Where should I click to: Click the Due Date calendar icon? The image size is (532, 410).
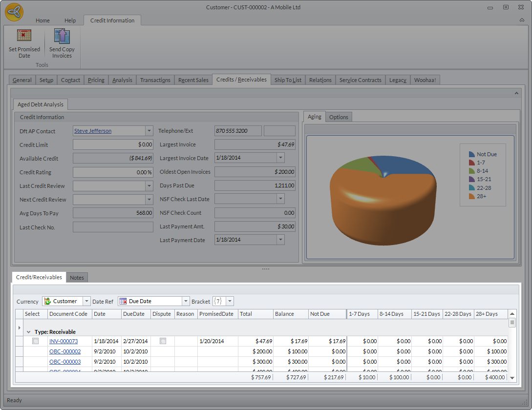(x=123, y=301)
